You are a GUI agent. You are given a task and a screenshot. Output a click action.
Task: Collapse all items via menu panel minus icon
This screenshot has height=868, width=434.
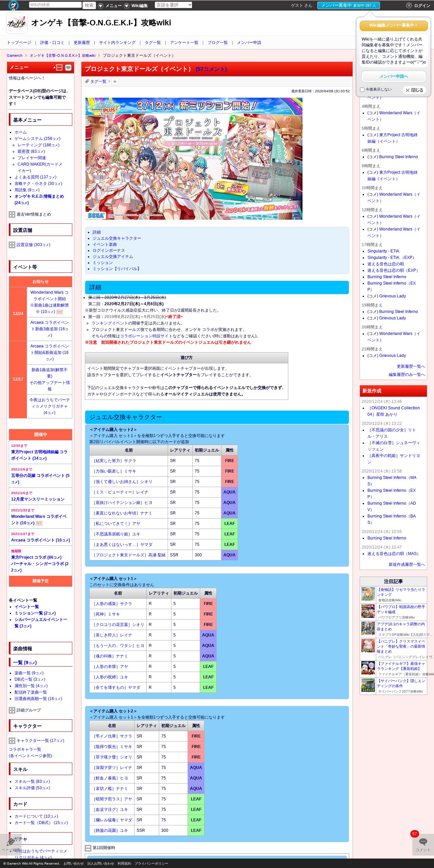(x=59, y=68)
